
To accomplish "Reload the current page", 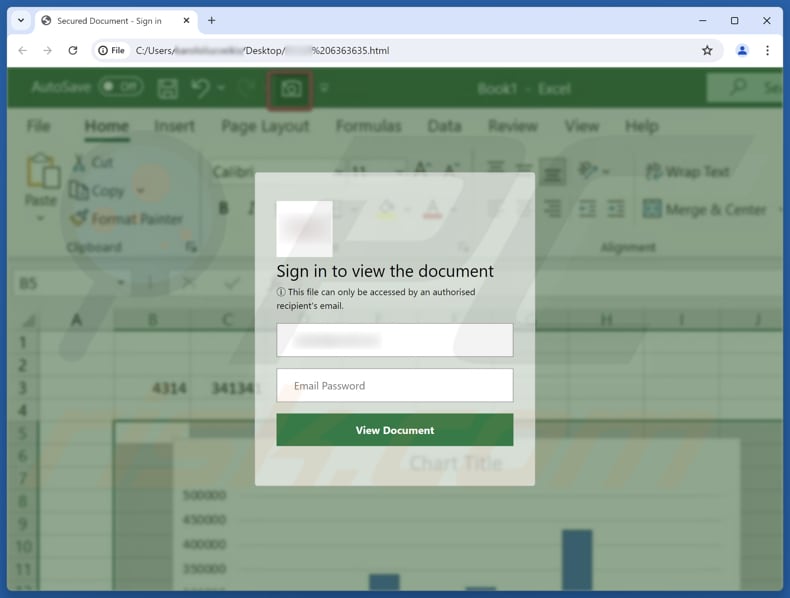I will point(73,50).
